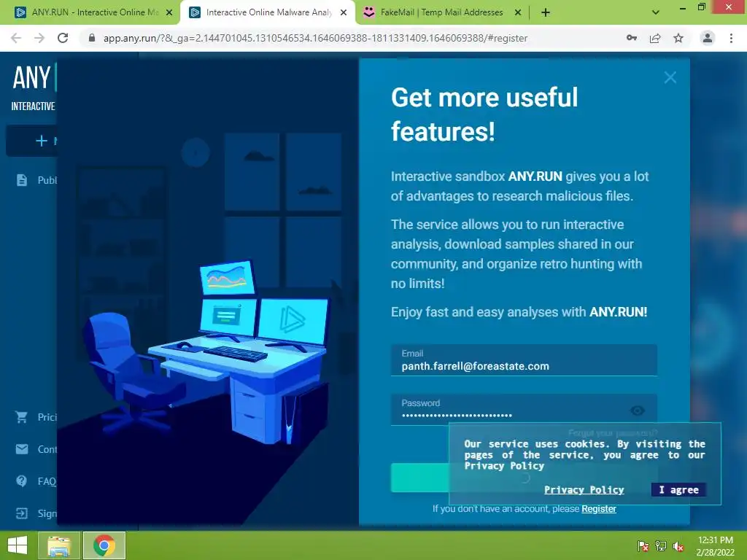Image resolution: width=747 pixels, height=560 pixels.
Task: Open a new browser tab
Action: click(x=546, y=12)
